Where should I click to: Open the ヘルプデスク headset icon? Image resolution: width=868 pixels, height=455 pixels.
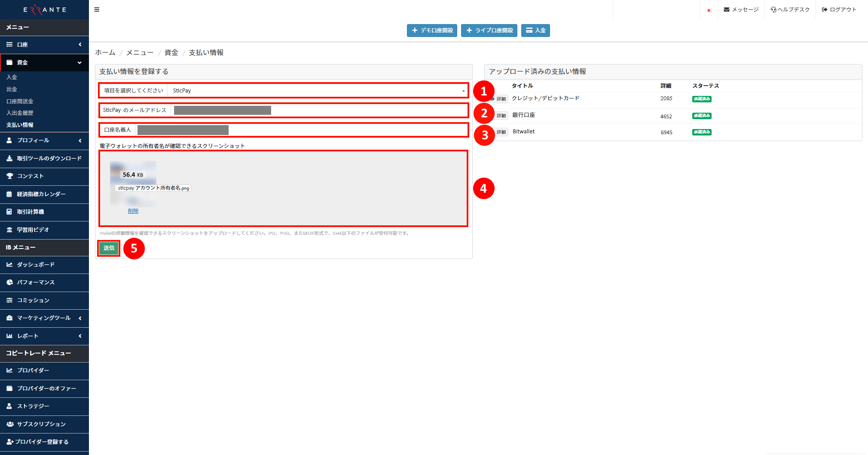pyautogui.click(x=773, y=9)
